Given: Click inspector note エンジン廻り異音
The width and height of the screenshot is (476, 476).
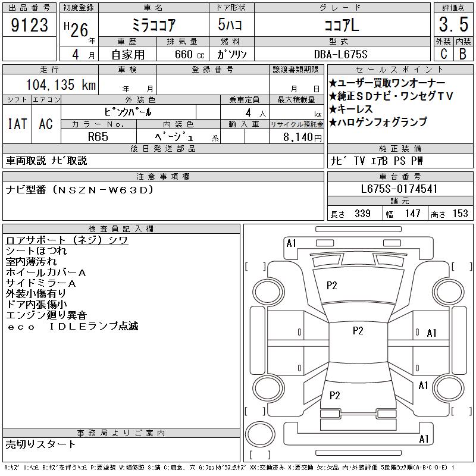Looking at the screenshot, I should tap(46, 315).
